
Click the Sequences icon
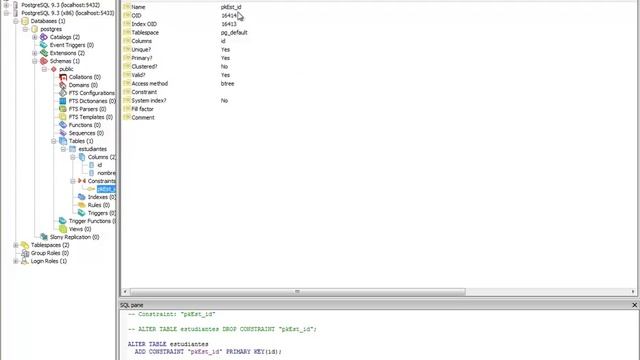pos(63,133)
